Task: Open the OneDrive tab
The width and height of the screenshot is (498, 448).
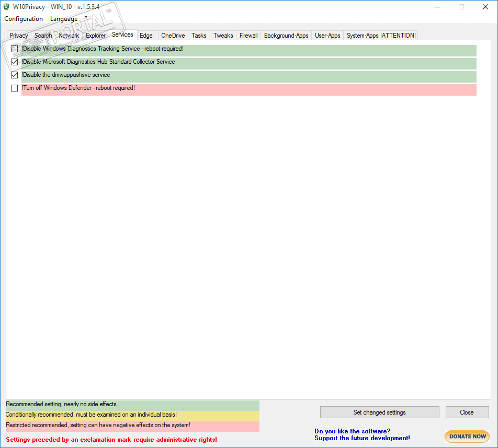Action: [173, 36]
